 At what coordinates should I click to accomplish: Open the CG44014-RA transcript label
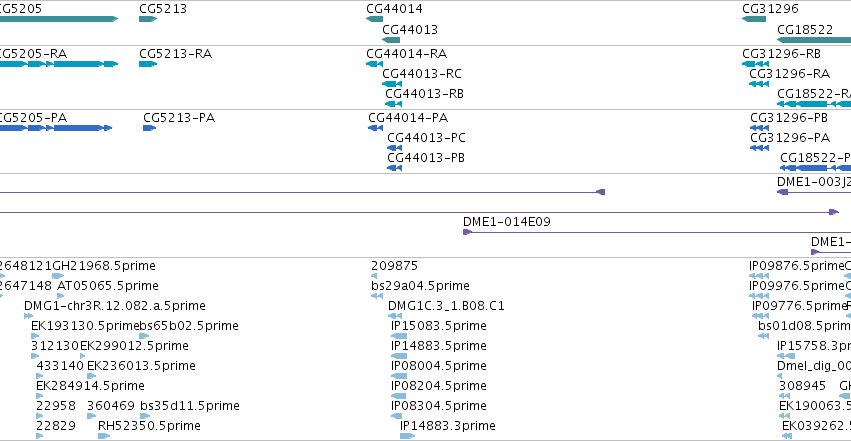pos(407,54)
